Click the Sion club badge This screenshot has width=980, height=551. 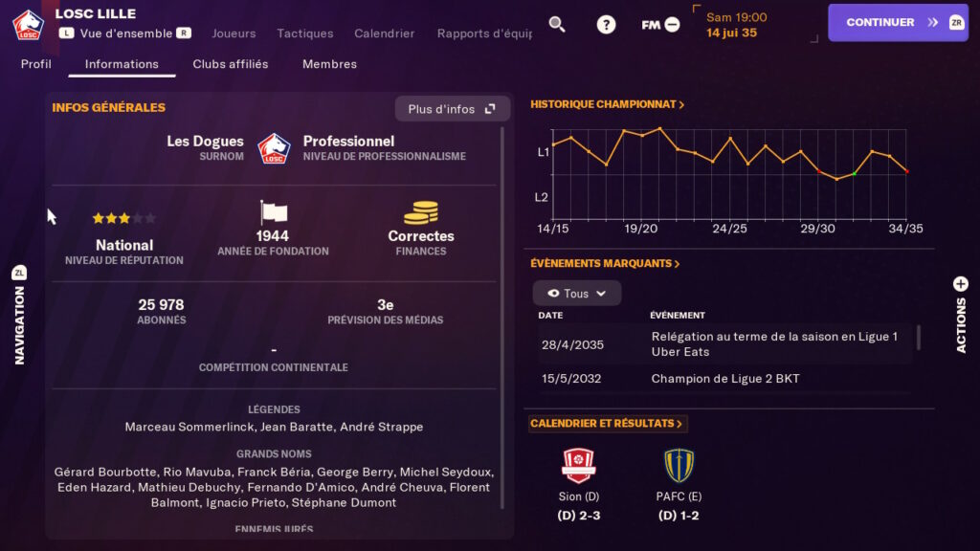tap(579, 466)
